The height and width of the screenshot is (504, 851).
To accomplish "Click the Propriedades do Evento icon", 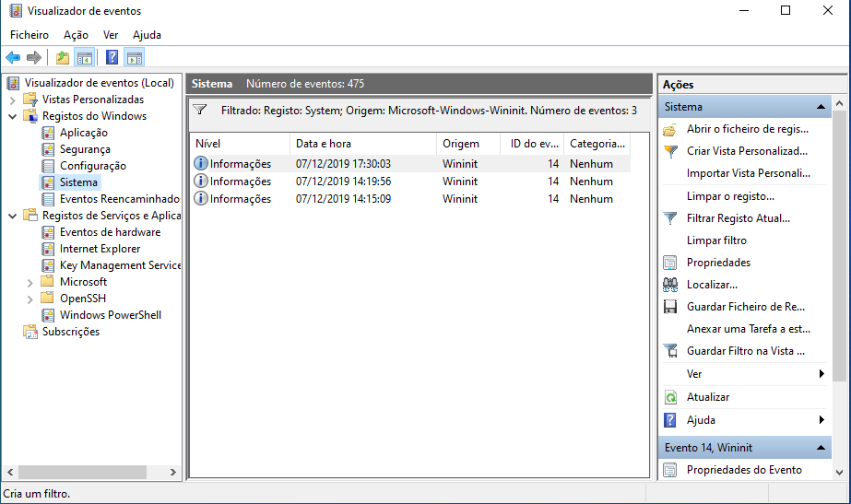I will pos(670,470).
